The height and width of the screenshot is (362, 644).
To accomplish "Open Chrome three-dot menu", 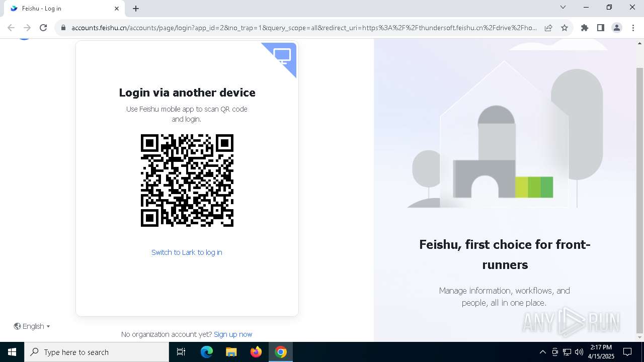I will [x=633, y=28].
